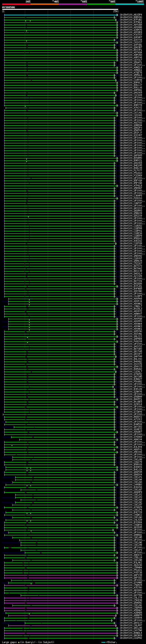The height and width of the screenshot is (644, 146).
Task: Select hit label UniRef100_A7KCY2
Action: click(x=131, y=108)
